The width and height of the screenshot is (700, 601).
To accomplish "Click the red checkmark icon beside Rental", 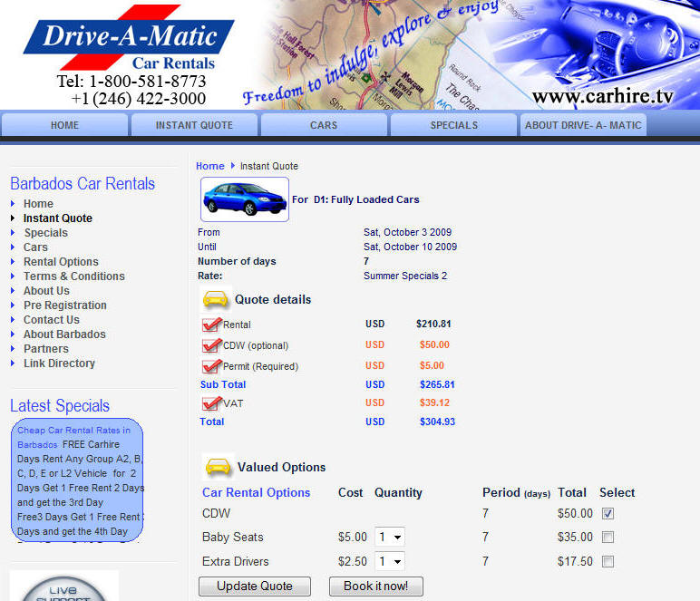I will click(x=211, y=325).
